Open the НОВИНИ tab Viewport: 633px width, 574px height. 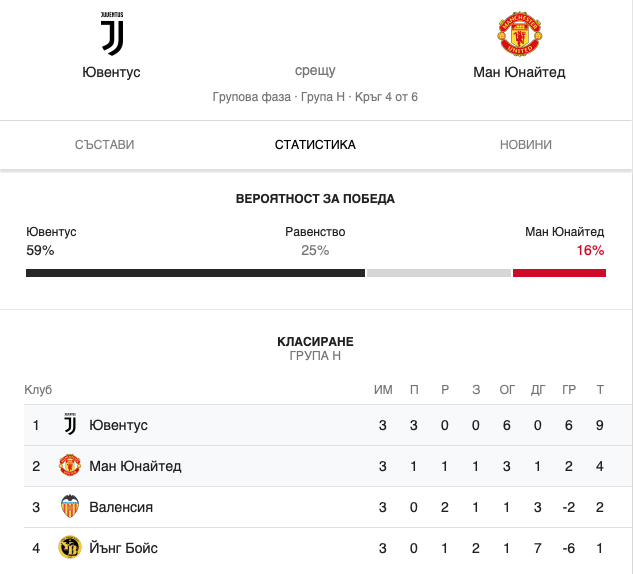[x=526, y=145]
